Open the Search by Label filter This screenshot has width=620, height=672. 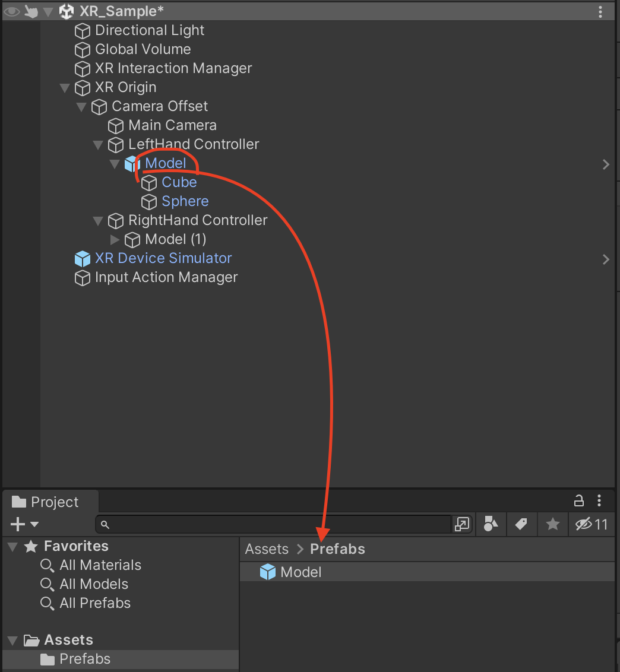tap(521, 524)
